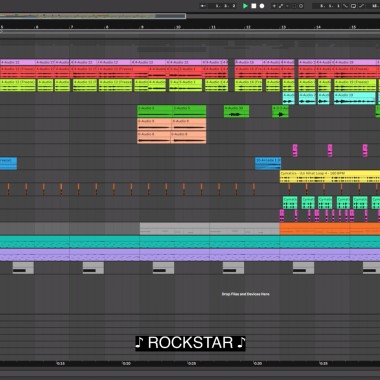Click the Stop button in transport

[x=254, y=6]
